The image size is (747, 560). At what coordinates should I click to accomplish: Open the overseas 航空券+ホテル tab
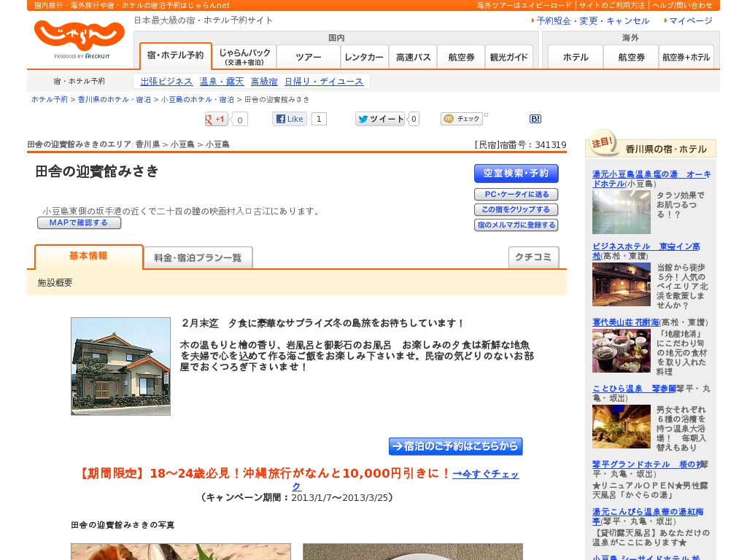tap(686, 57)
